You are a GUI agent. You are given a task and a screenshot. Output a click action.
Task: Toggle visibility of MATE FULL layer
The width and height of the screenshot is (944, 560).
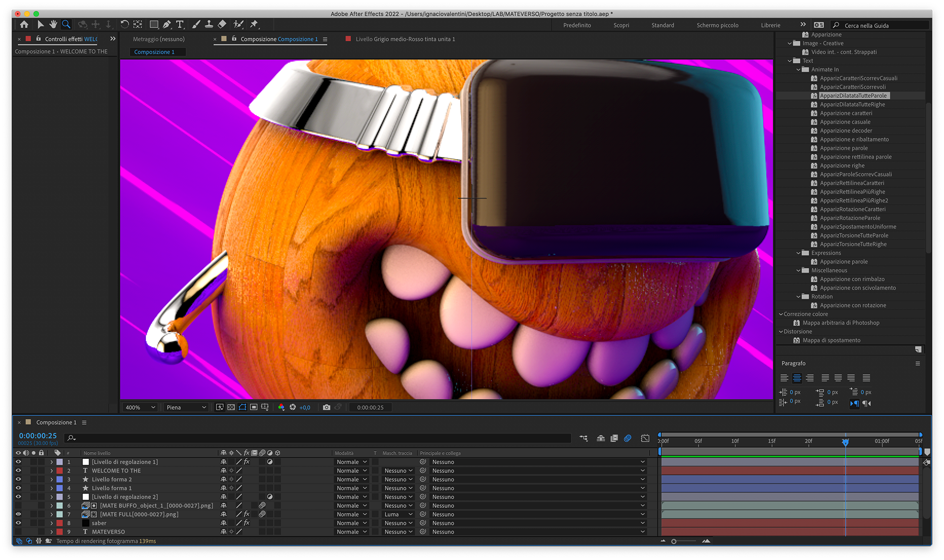coord(18,514)
